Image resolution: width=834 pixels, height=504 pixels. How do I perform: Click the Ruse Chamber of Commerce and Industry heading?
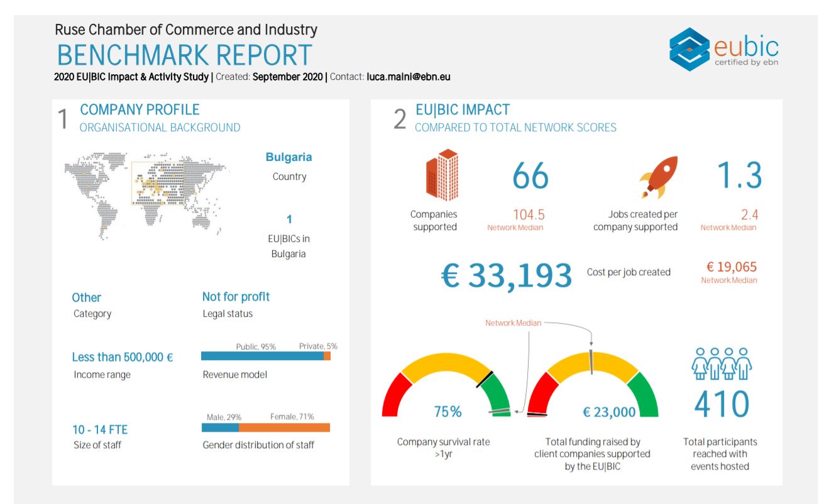pos(186,30)
